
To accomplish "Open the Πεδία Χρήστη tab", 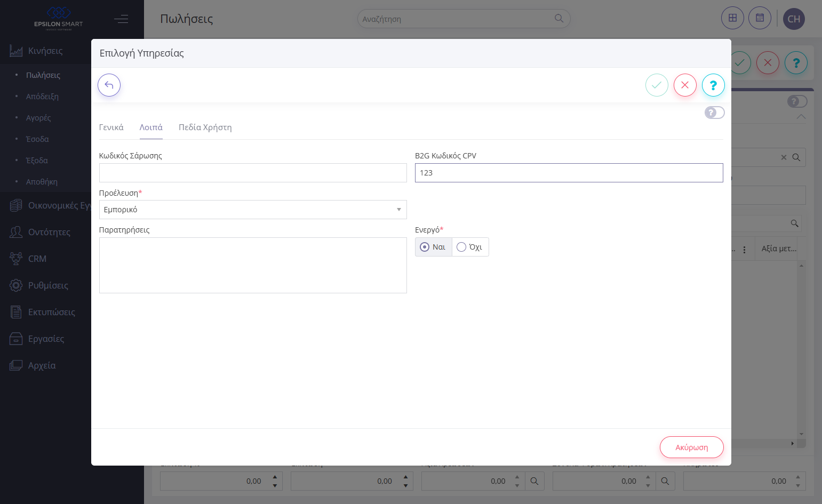I will (x=205, y=127).
